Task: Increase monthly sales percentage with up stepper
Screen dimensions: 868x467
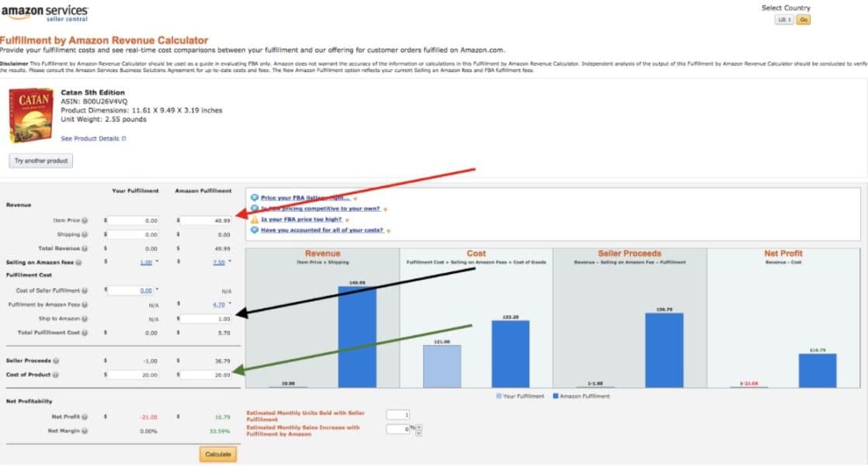Action: [418, 427]
